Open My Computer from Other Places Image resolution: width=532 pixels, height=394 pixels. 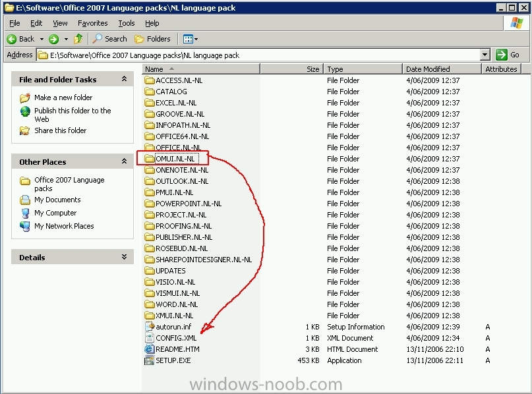55,213
